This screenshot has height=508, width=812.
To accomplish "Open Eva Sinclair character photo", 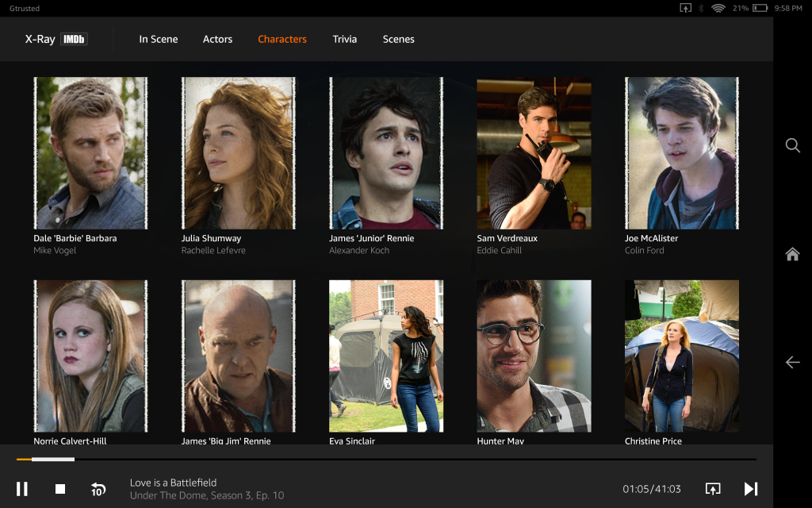I will [386, 356].
